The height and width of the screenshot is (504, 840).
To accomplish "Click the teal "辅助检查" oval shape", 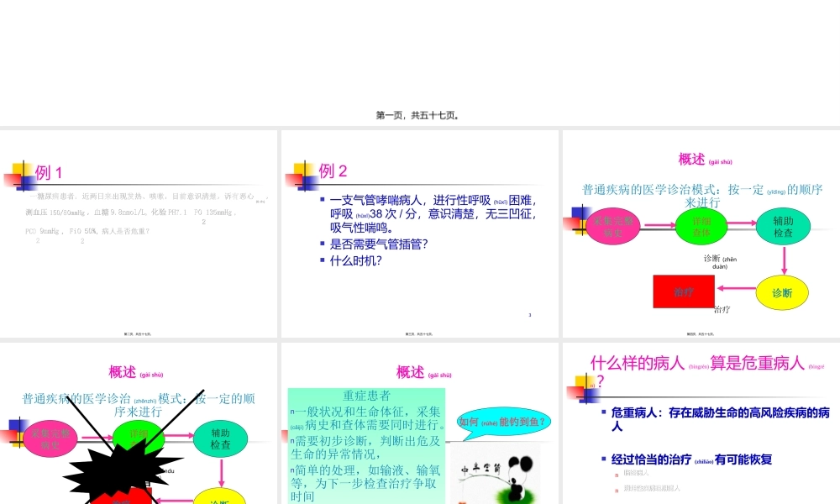I will [783, 227].
